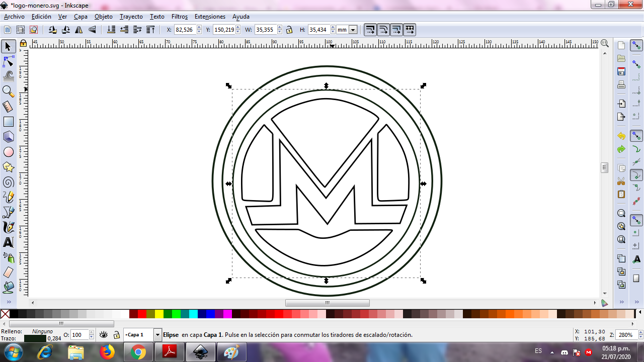The width and height of the screenshot is (644, 362).
Task: Select the Pencil freehand tool
Action: click(8, 197)
